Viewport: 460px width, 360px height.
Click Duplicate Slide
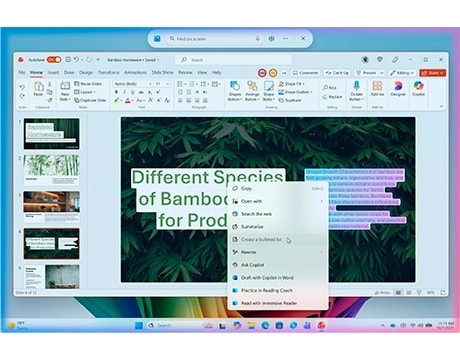tap(90, 100)
